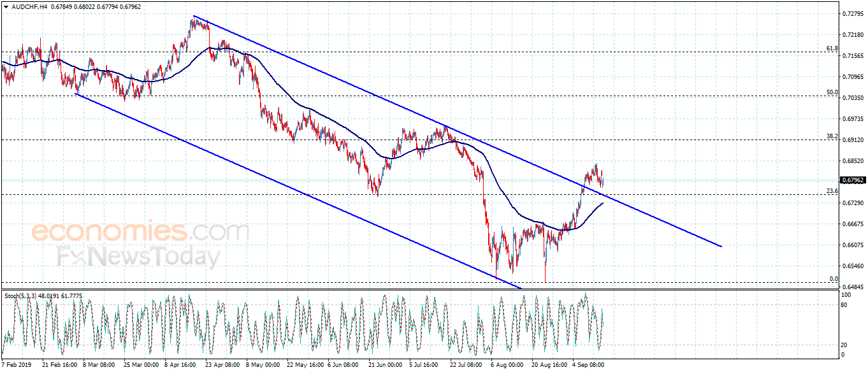The height and width of the screenshot is (372, 868).
Task: Click the 21 Jun 00:00 date label
Action: pyautogui.click(x=386, y=366)
